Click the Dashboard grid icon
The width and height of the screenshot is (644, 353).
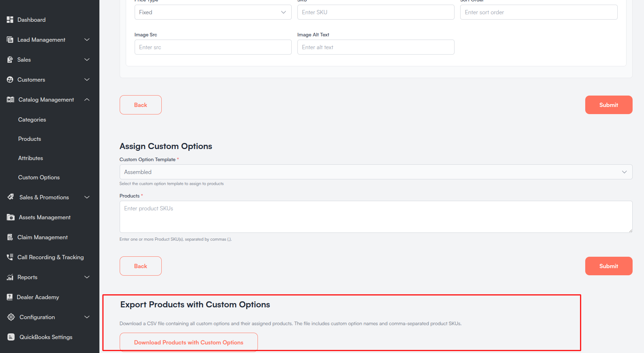(10, 20)
